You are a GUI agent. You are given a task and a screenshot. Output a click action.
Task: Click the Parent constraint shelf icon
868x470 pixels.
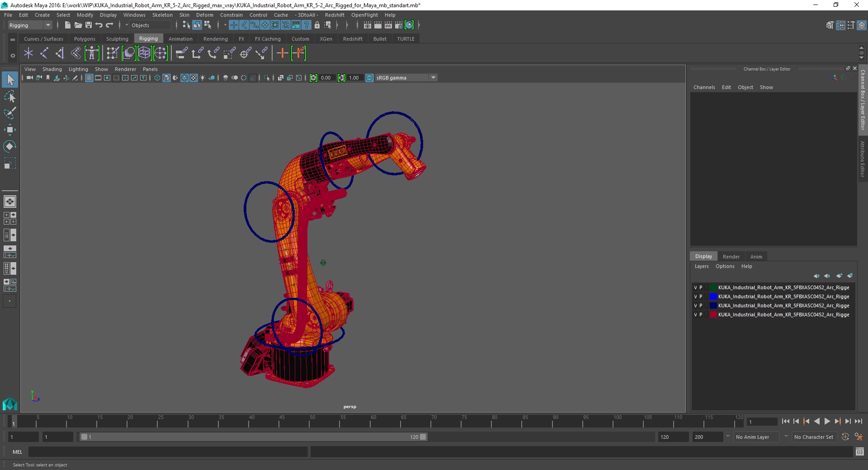pyautogui.click(x=181, y=53)
